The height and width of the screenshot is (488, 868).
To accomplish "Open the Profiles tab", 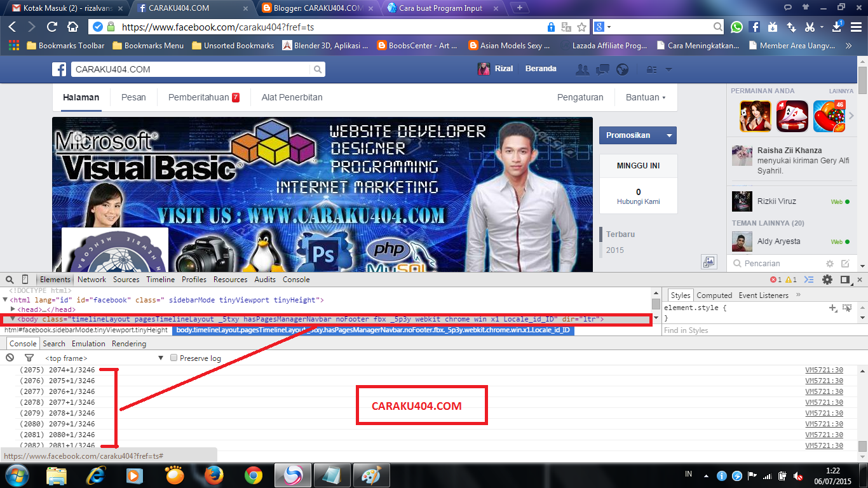I will coord(194,280).
